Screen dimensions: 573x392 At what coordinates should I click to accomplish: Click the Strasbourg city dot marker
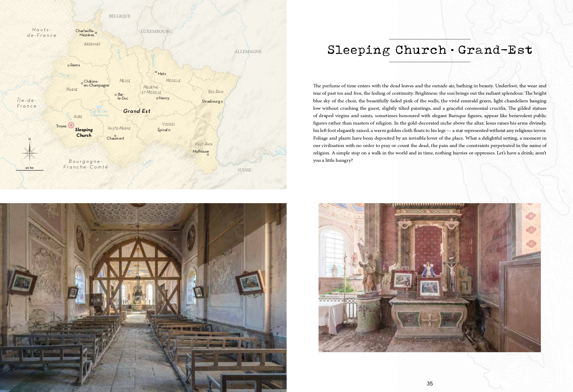(222, 102)
